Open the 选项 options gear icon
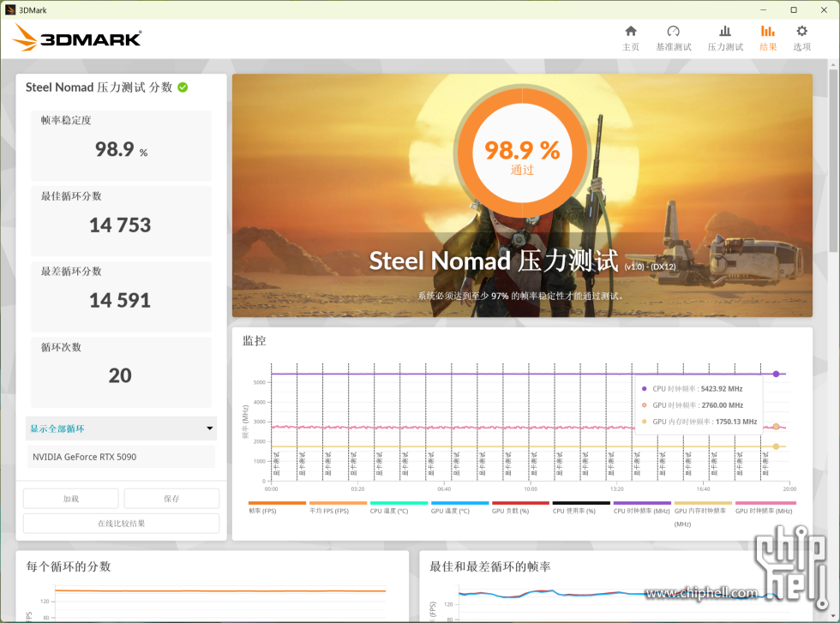The width and height of the screenshot is (840, 623). (801, 31)
